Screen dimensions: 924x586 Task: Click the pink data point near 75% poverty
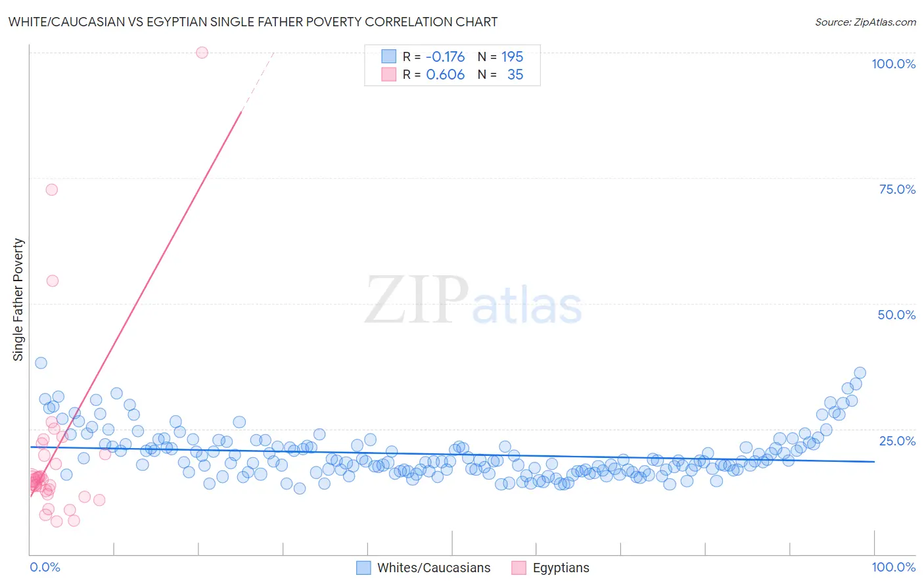(52, 189)
